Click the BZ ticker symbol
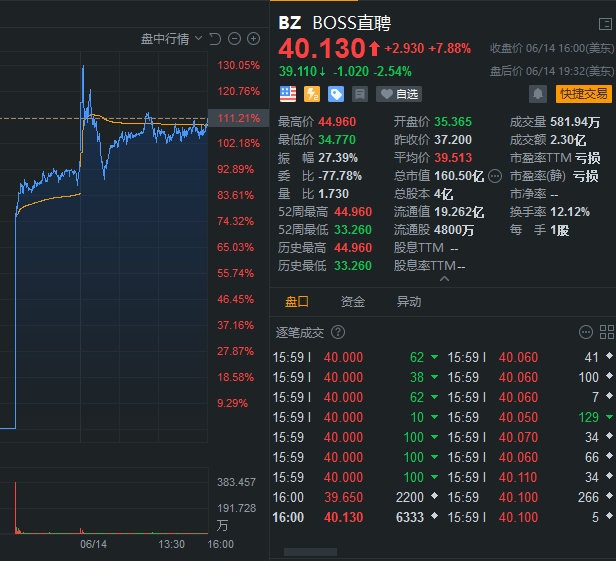This screenshot has width=616, height=561. 290,23
